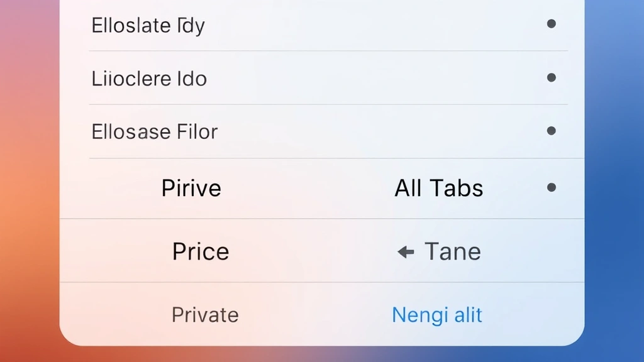Viewport: 644px width, 362px height.
Task: Select the Price option
Action: coord(201,251)
